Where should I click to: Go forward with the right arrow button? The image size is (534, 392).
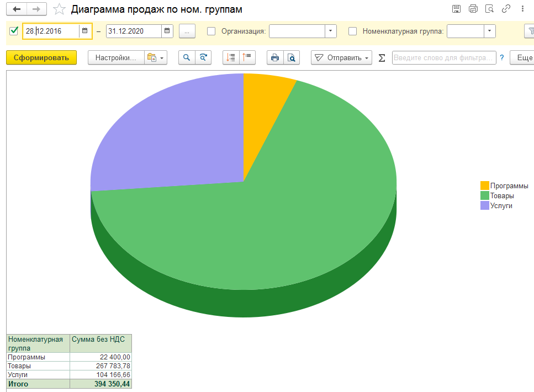pos(36,9)
